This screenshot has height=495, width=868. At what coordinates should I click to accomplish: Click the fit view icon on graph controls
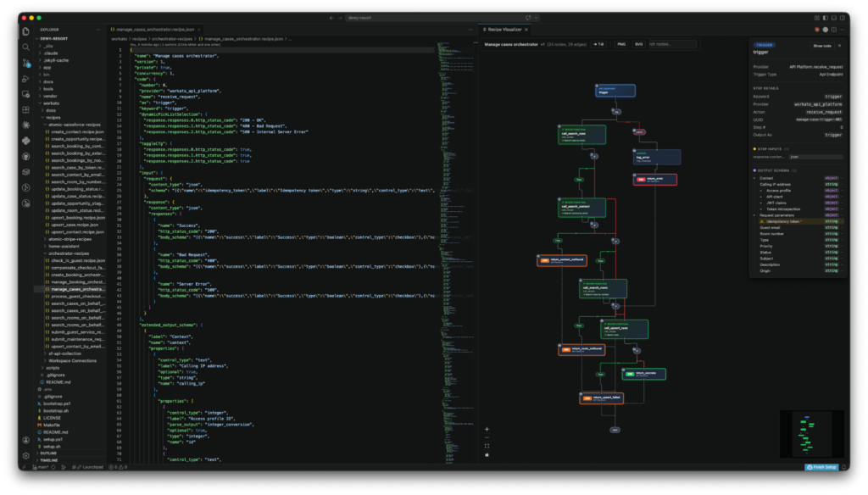coord(487,446)
